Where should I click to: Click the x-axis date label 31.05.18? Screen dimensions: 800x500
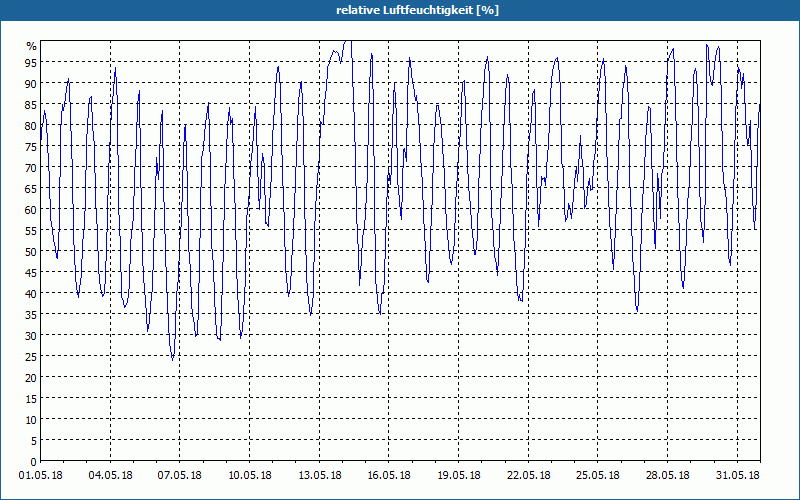coord(737,476)
